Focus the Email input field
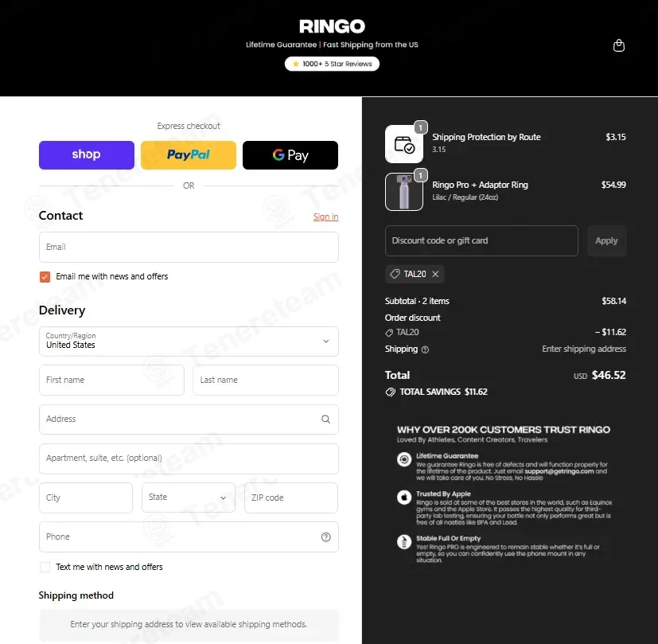Image resolution: width=658 pixels, height=644 pixels. click(x=189, y=247)
